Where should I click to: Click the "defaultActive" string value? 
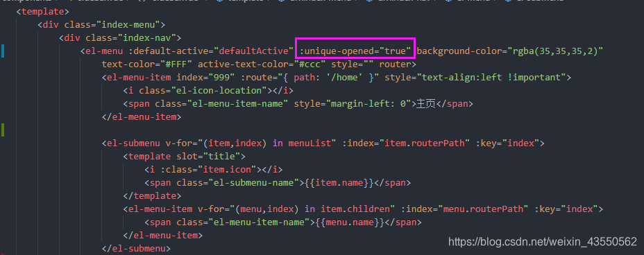pos(254,51)
